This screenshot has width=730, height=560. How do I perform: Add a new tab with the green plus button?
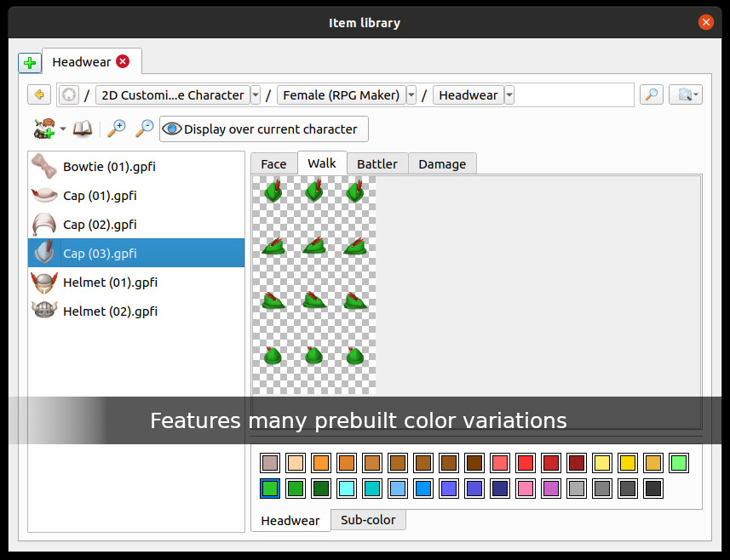(30, 61)
